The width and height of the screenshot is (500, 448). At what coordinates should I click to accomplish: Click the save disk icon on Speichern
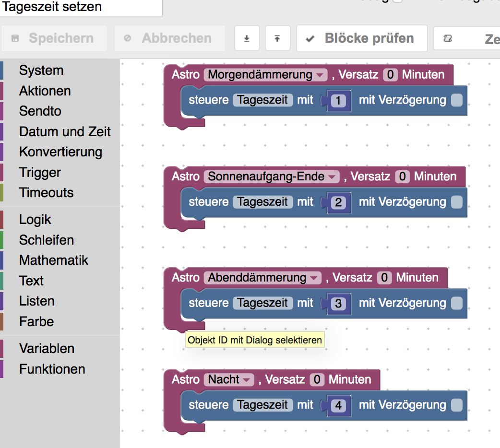15,38
